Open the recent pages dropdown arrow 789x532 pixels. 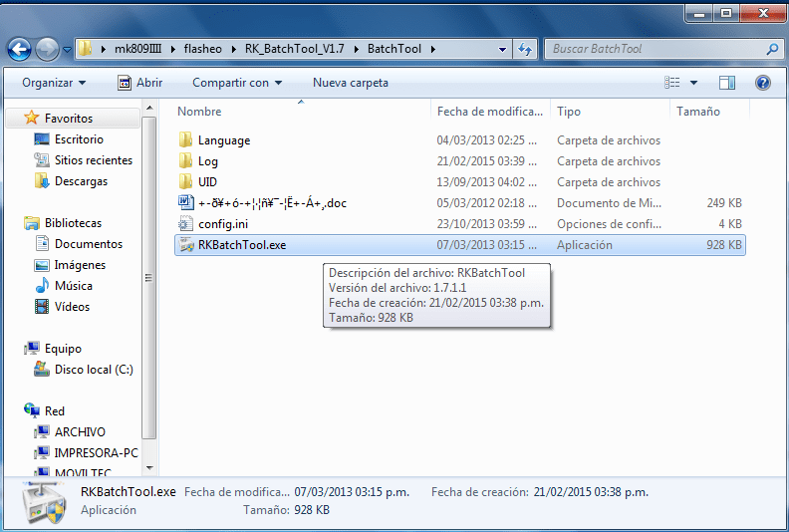click(67, 50)
